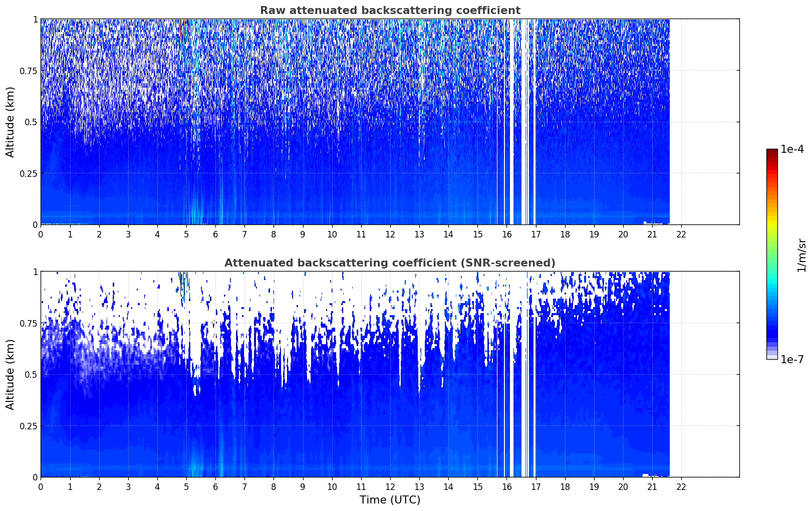Click time tick "19" under the Raw plot
Viewport: 812px width, 511px height.
click(x=594, y=234)
